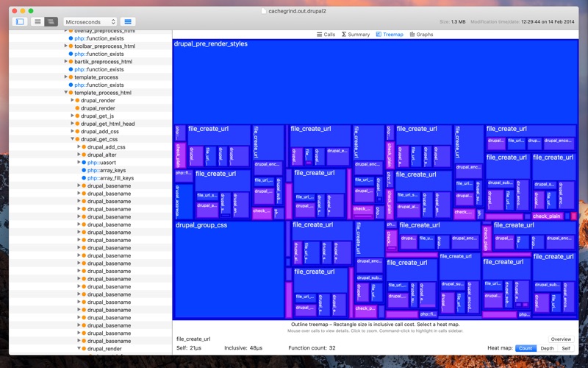Click the orange dot beside toolbar_preprocess_html
Viewport: 588px width, 368px height.
(x=71, y=46)
